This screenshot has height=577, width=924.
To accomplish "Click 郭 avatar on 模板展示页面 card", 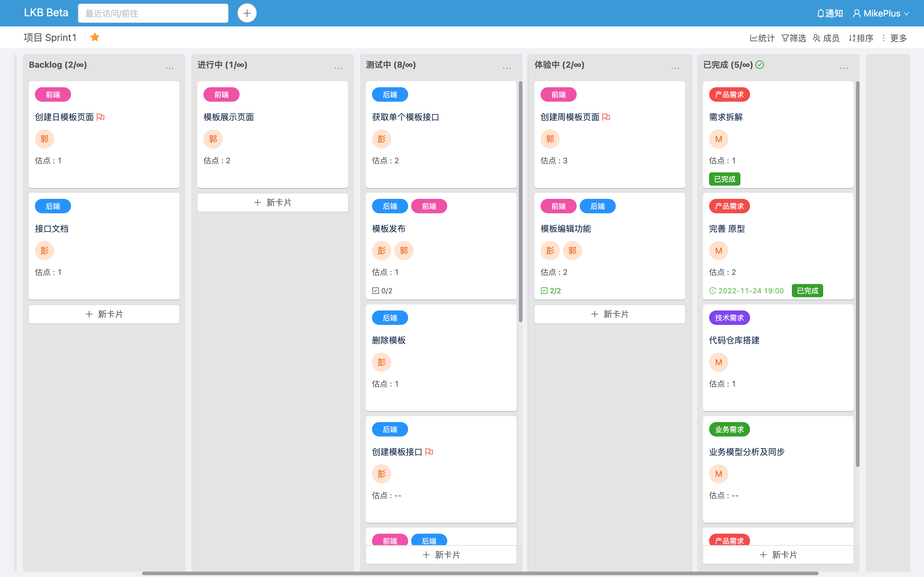I will pos(213,139).
